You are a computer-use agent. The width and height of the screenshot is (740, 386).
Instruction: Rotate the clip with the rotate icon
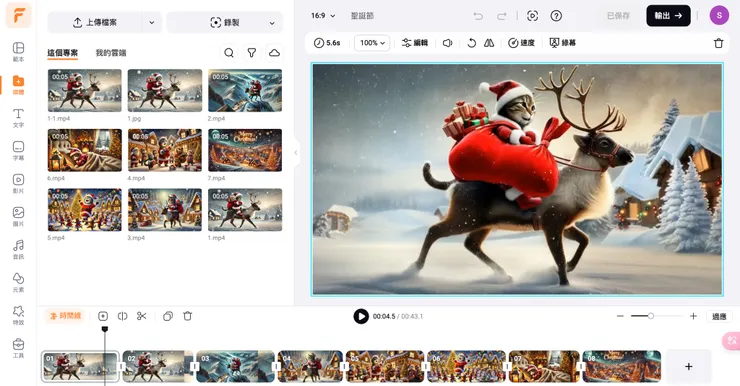point(471,43)
